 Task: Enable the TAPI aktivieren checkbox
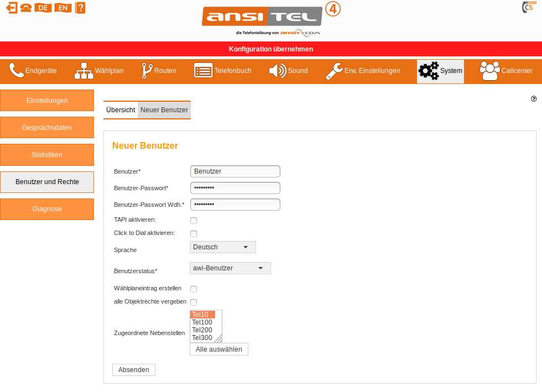[x=194, y=221]
